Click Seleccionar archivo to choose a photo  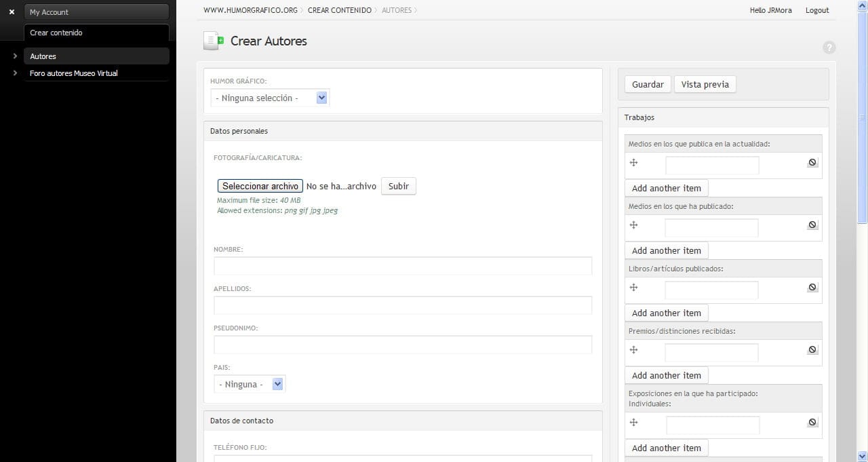coord(260,186)
